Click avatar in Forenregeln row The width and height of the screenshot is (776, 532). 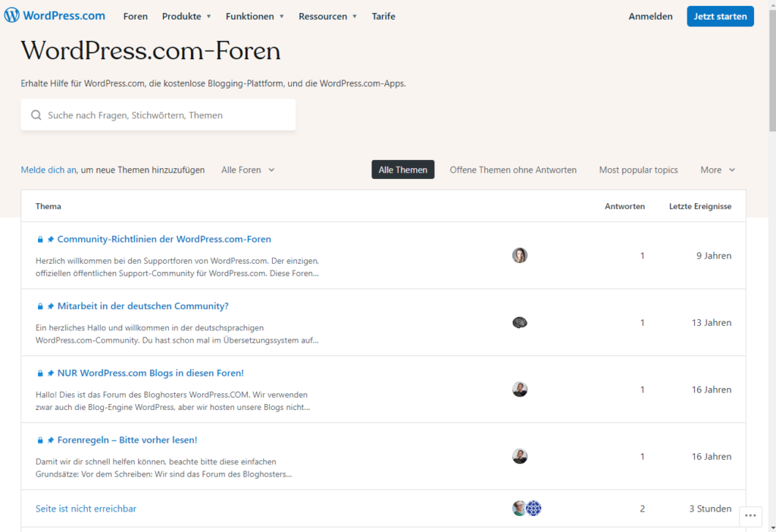pos(520,456)
